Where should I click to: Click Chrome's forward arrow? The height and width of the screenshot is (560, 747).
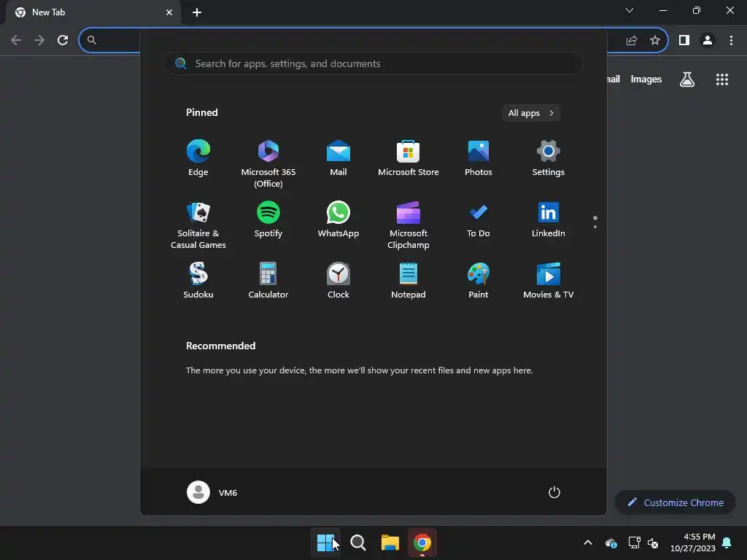39,41
